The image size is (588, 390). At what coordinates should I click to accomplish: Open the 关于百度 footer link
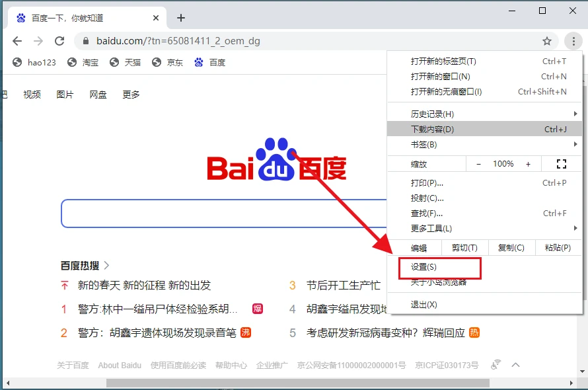pyautogui.click(x=73, y=366)
